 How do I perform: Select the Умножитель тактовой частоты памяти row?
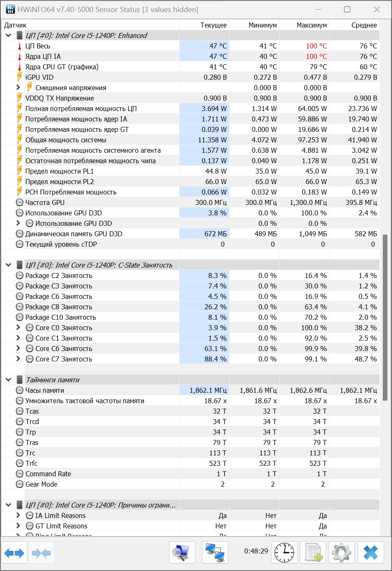[190, 401]
